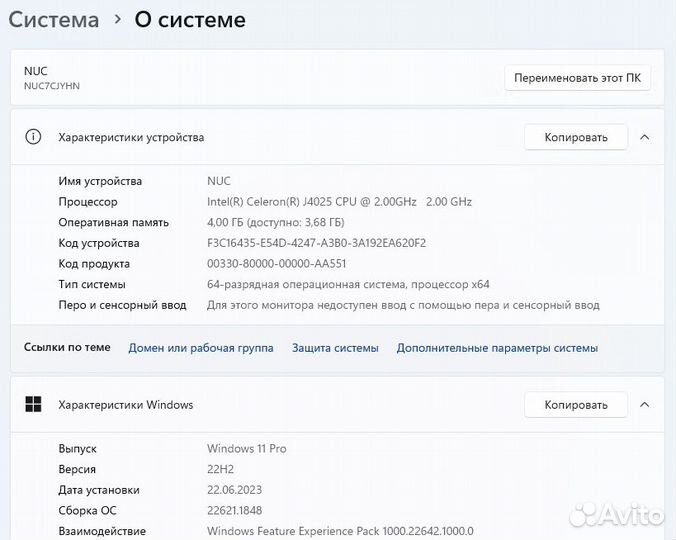Click the Процессор label
The width and height of the screenshot is (676, 540).
88,202
